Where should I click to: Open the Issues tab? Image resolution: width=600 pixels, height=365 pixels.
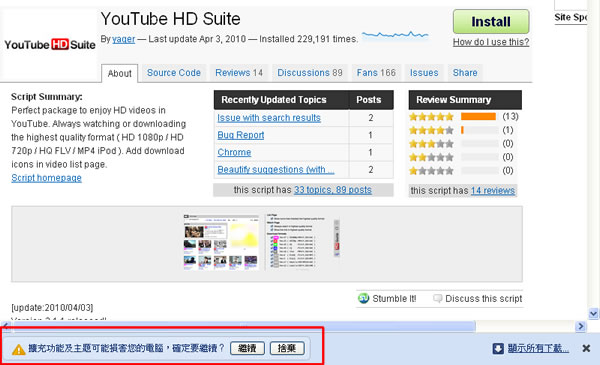click(x=424, y=73)
